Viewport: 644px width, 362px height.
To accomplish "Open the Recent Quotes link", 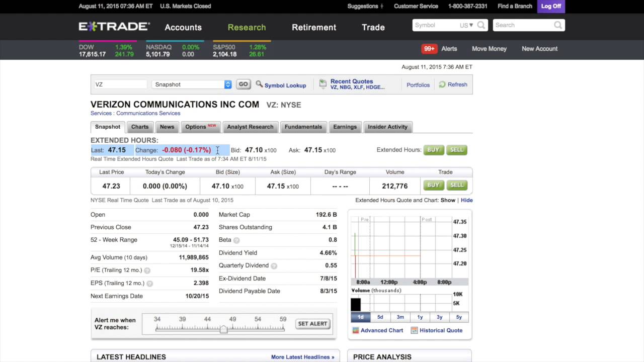I will coord(352,81).
